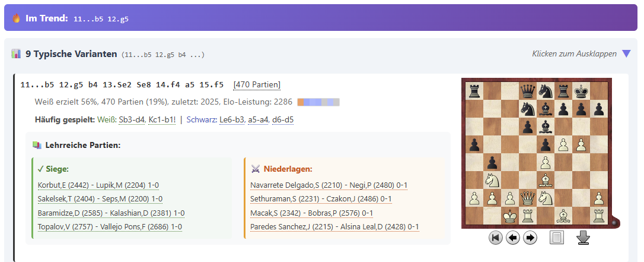Viewport: 644px width, 262px height.
Task: Open the Sethuraman vs Czakon game
Action: pos(321,198)
